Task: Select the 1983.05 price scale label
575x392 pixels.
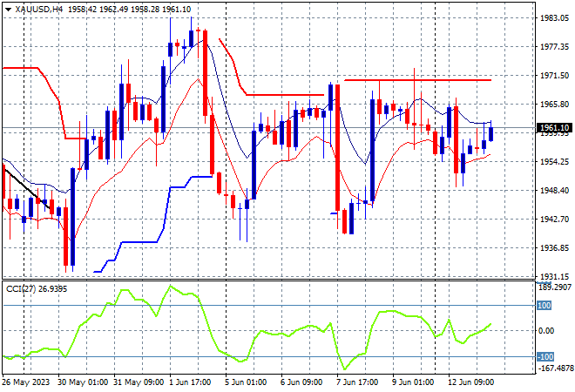Action: tap(554, 18)
